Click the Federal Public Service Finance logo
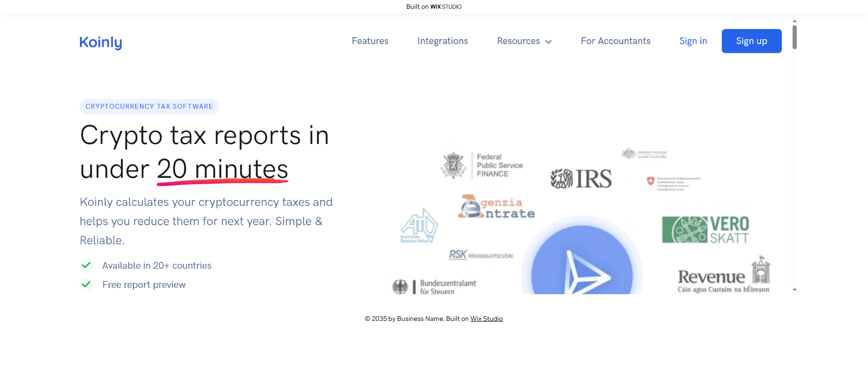 482,165
